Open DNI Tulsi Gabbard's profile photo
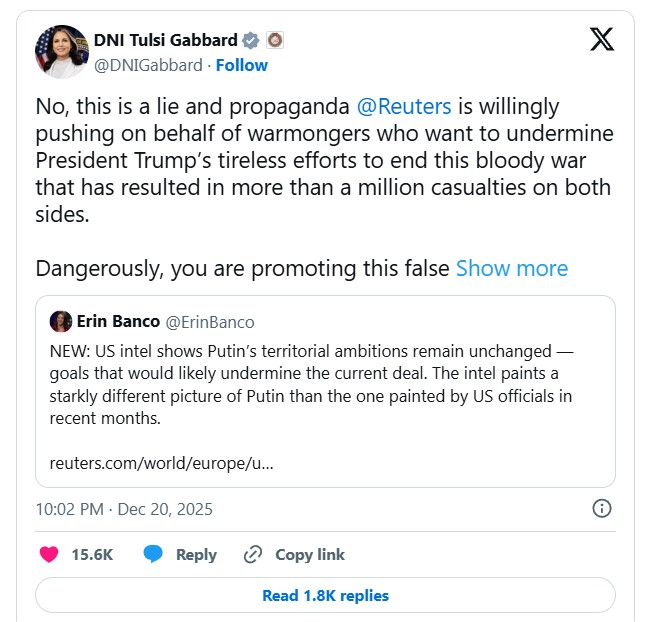648x622 pixels. 60,52
